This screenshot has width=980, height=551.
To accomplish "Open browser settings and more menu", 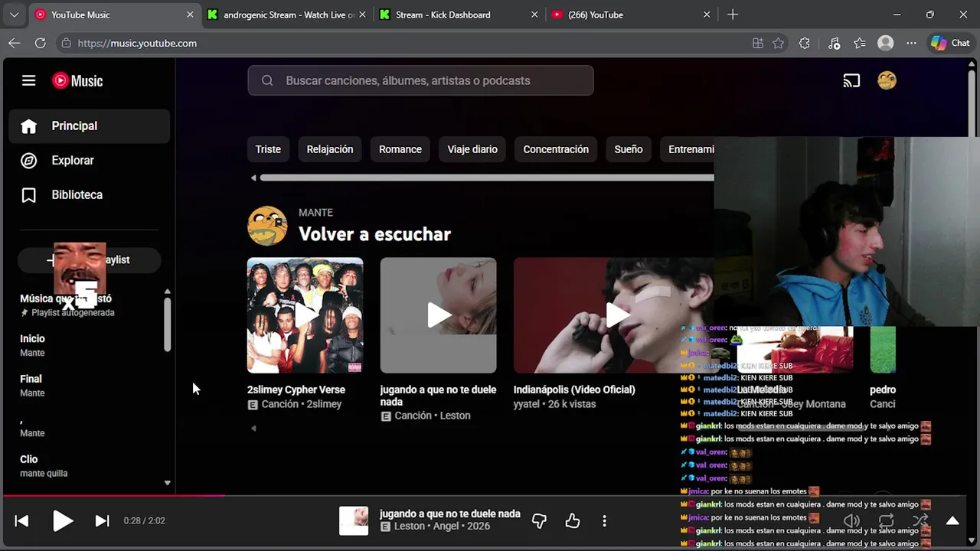I will (x=911, y=44).
